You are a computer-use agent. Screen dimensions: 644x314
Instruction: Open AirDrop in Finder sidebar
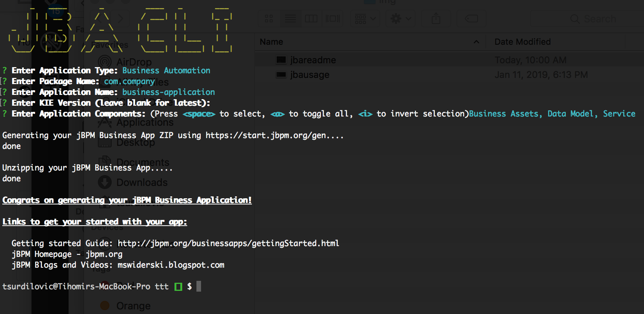click(x=134, y=62)
